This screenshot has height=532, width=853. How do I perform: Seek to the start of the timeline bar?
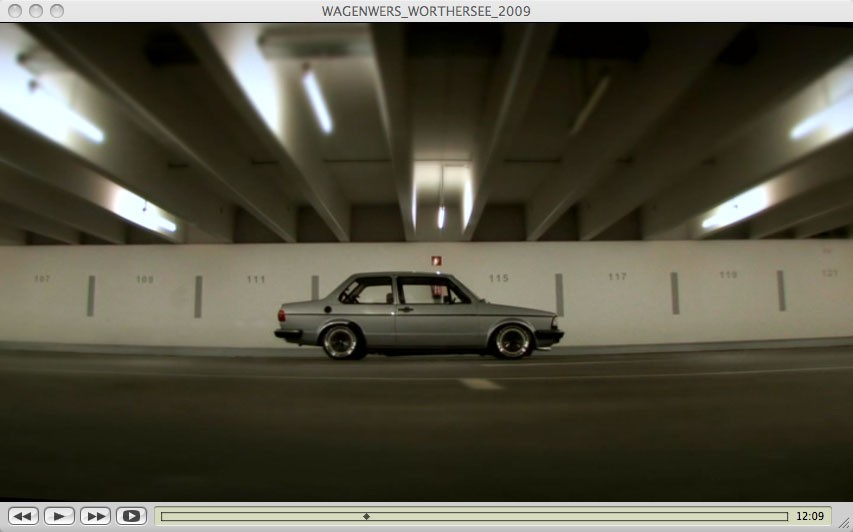(x=163, y=516)
